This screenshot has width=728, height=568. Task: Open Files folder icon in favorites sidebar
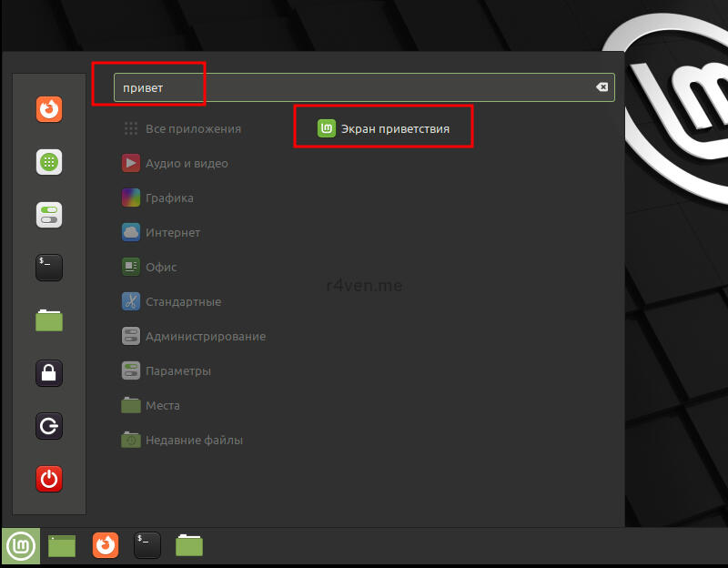49,319
